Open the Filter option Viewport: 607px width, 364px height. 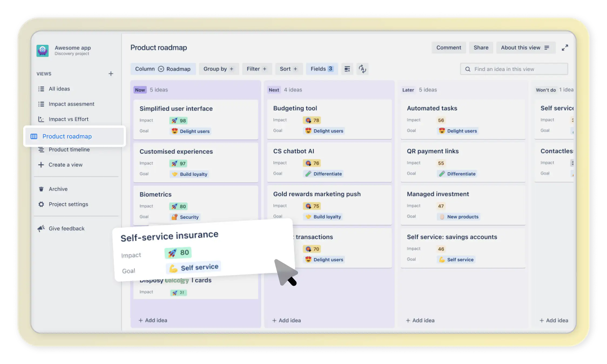(257, 69)
